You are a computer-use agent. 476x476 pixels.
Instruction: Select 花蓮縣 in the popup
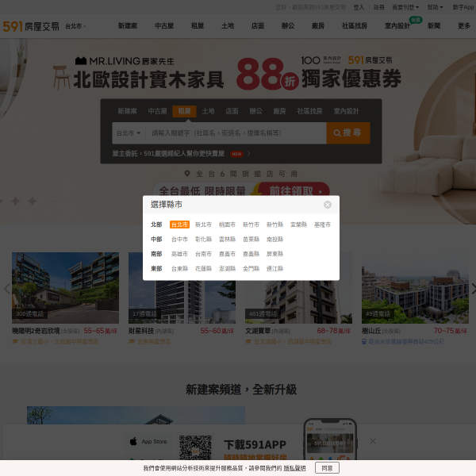[x=203, y=269]
